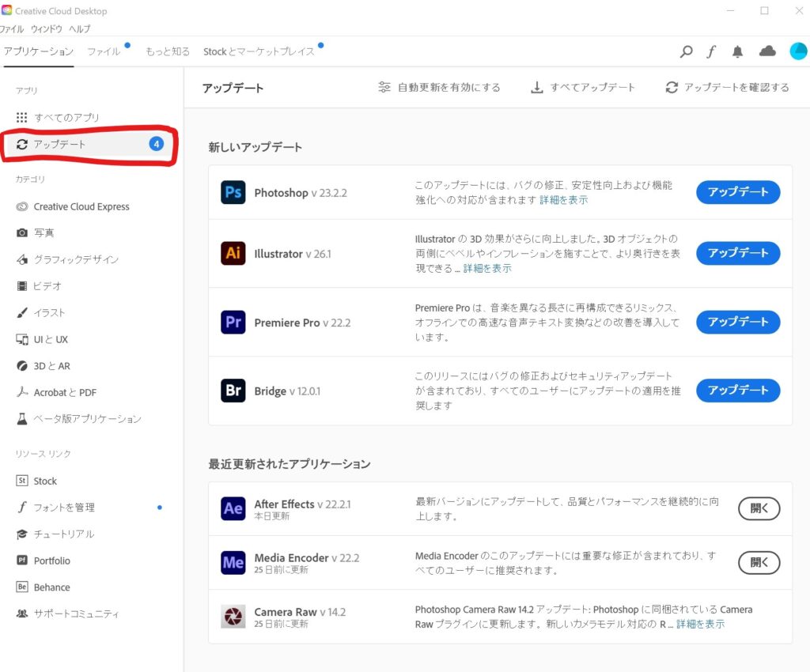Click the Premiere Pro Pr app icon
The width and height of the screenshot is (810, 672).
[233, 322]
